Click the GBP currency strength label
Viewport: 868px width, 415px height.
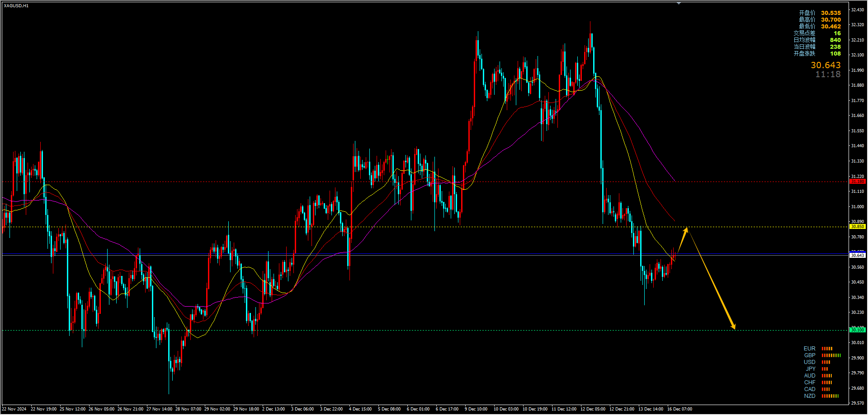click(810, 355)
